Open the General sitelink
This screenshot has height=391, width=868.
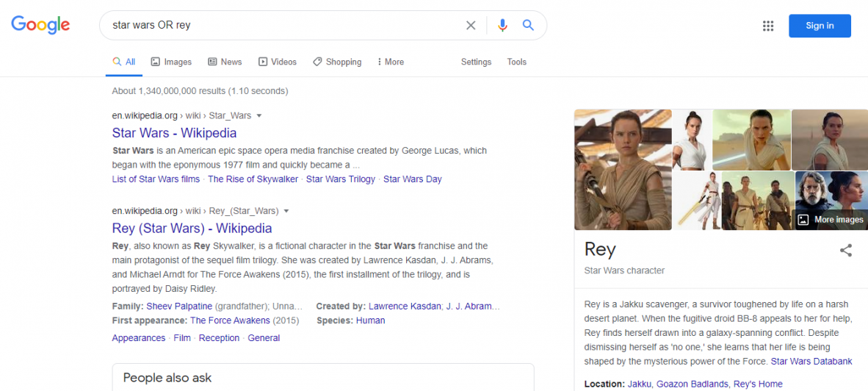coord(264,338)
